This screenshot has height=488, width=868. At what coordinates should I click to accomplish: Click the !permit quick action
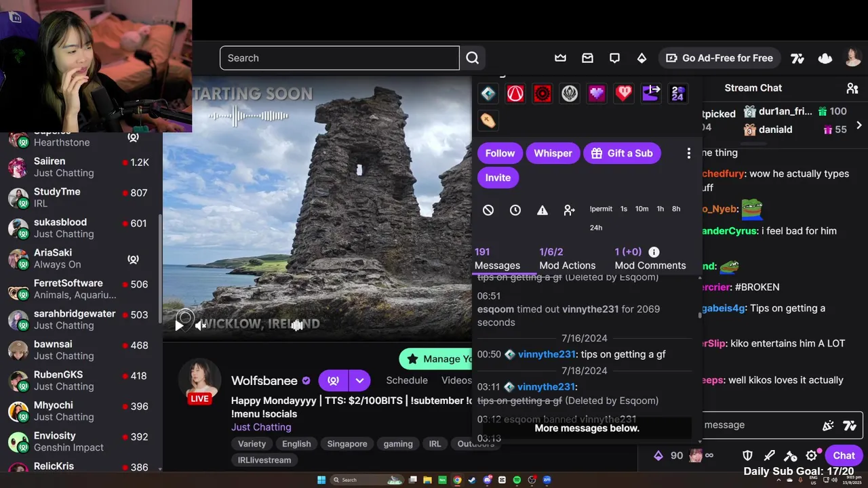click(x=601, y=209)
